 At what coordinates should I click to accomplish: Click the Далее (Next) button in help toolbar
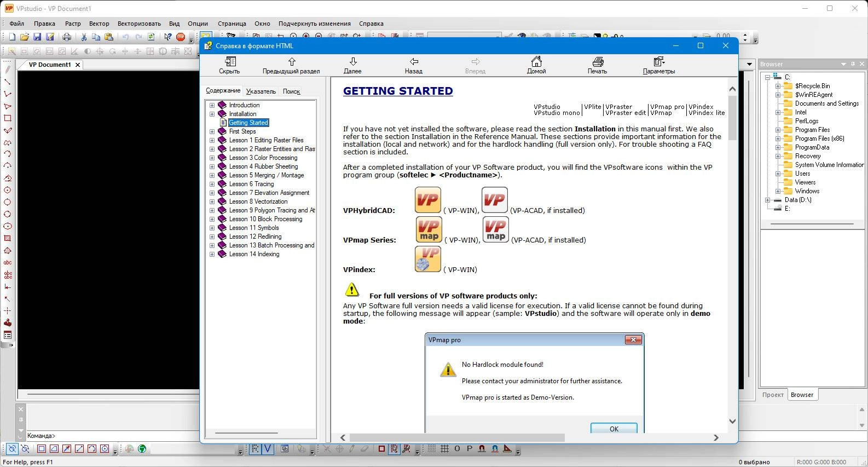352,65
